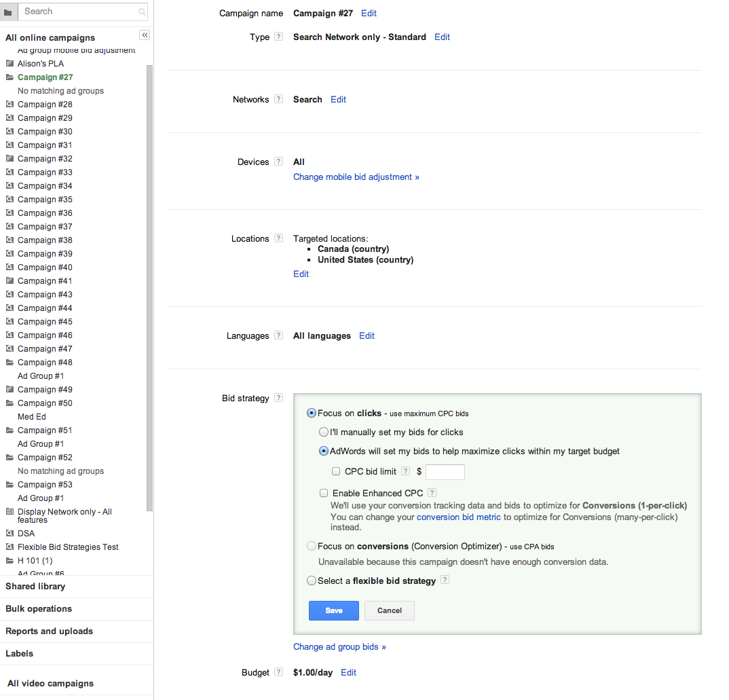Viewport: 729px width, 700px height.
Task: Edit the campaign type
Action: (442, 37)
